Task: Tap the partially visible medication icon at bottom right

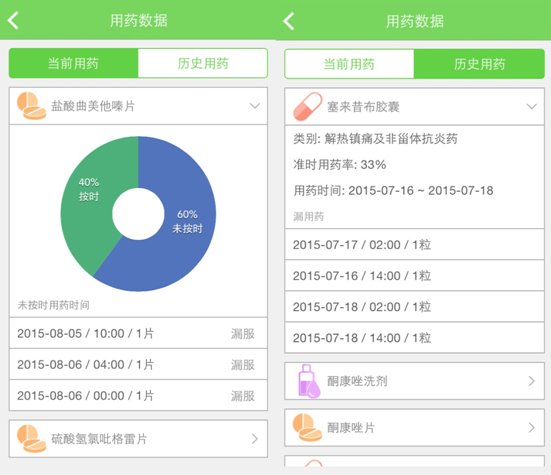Action: point(313,463)
